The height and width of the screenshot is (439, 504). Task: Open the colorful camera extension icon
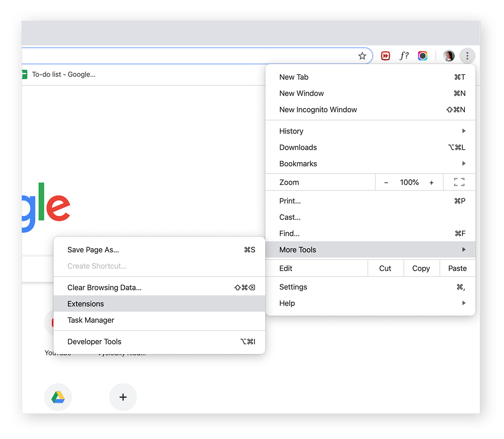tap(423, 56)
